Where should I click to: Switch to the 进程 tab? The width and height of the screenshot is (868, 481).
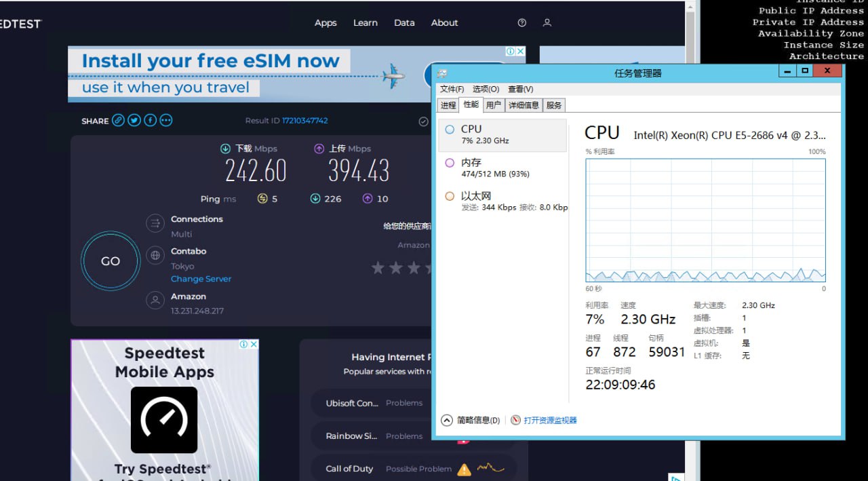point(448,105)
